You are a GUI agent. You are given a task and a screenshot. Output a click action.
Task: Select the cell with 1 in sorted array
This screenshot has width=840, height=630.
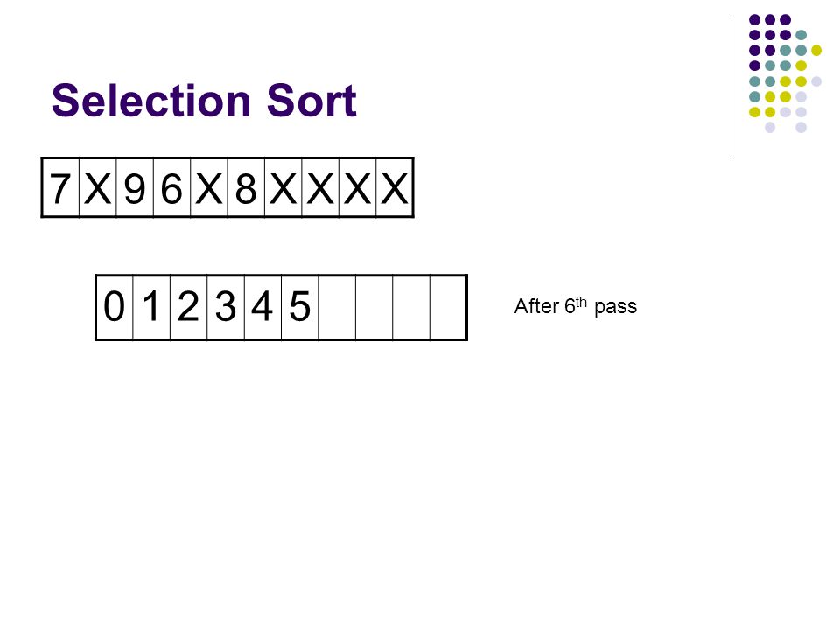point(151,307)
